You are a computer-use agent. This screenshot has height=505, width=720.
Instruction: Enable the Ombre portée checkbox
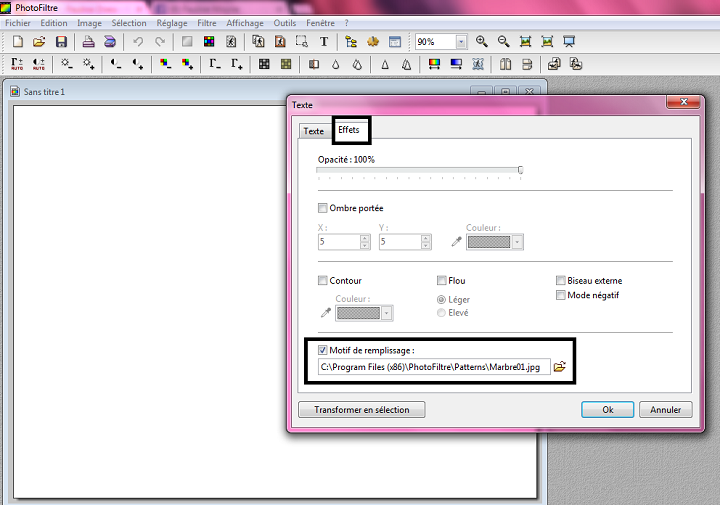click(322, 208)
